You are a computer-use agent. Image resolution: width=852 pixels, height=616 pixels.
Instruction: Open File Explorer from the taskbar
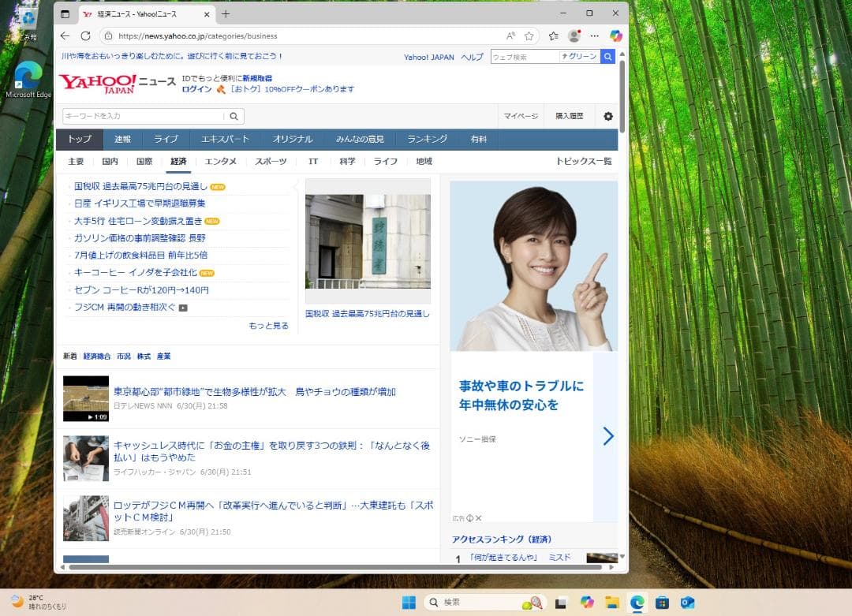[611, 602]
